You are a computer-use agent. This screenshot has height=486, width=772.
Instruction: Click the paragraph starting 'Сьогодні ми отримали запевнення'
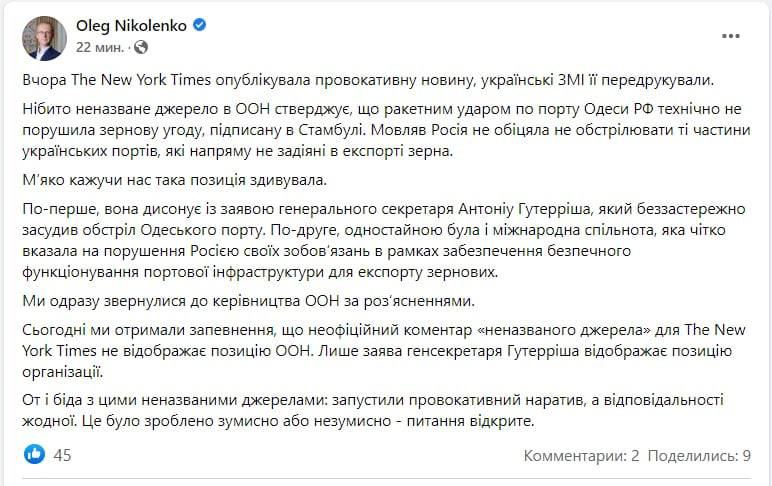click(380, 350)
